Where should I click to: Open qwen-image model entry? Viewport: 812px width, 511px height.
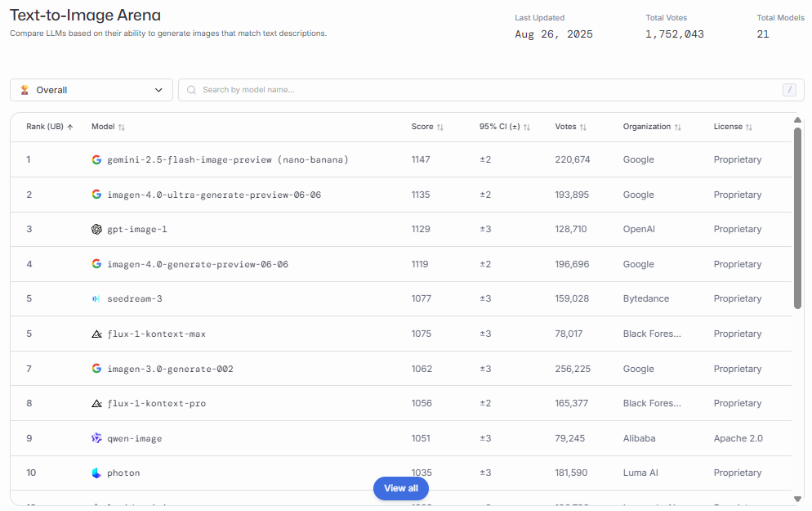(134, 438)
